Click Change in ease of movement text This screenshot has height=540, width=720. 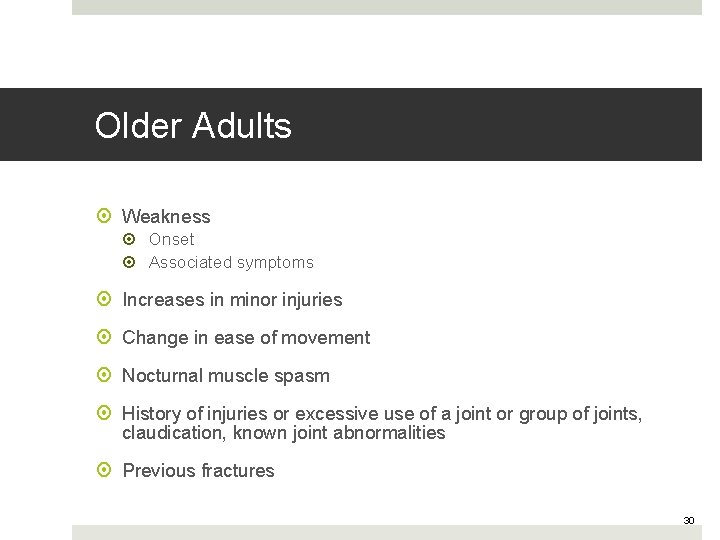pos(246,337)
